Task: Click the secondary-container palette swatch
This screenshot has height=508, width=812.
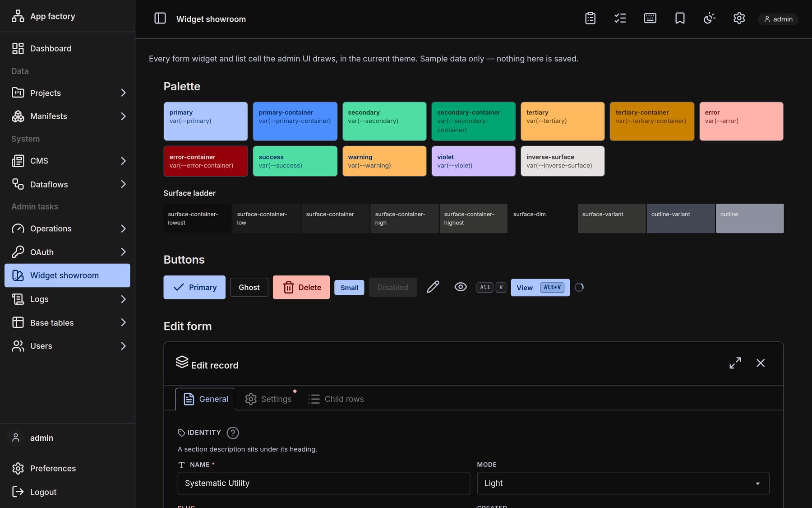Action: (473, 121)
